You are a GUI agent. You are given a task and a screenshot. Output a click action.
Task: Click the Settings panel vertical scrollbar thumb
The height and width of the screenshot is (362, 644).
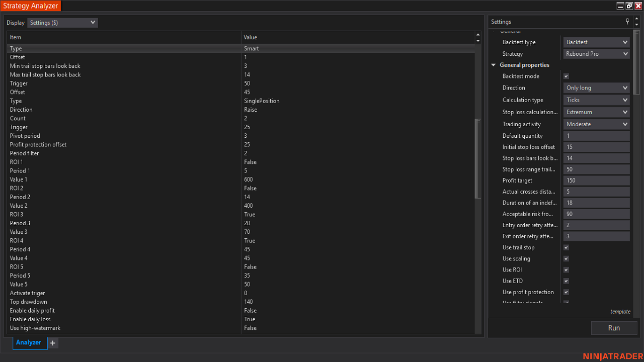click(x=636, y=62)
